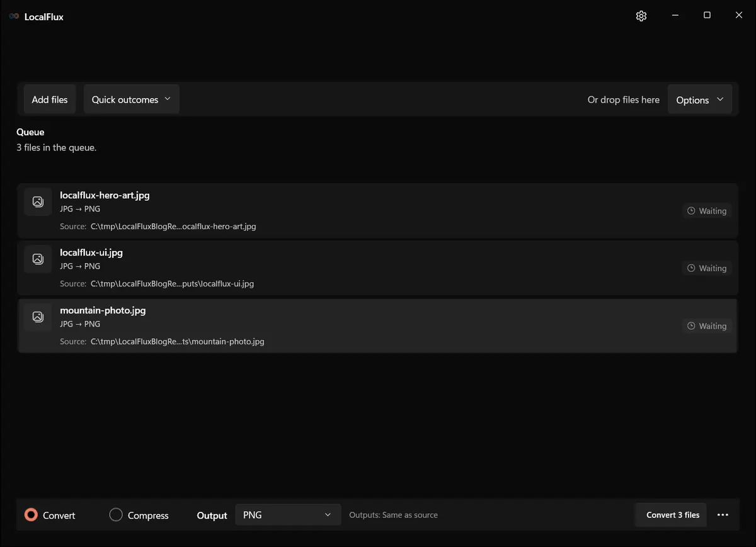Maximize the LocalFlux window

tap(707, 16)
